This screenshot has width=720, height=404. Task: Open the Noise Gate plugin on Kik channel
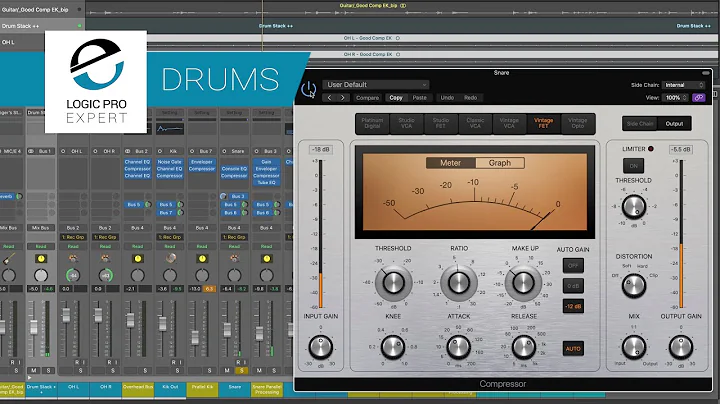click(x=170, y=162)
